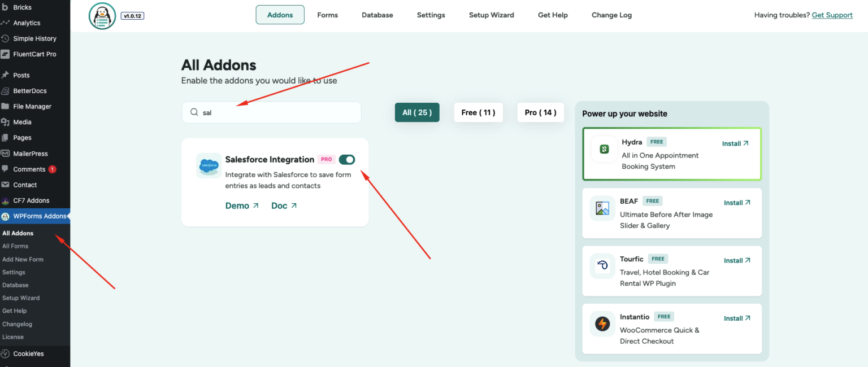Click the penguin plugin logo

tap(102, 16)
